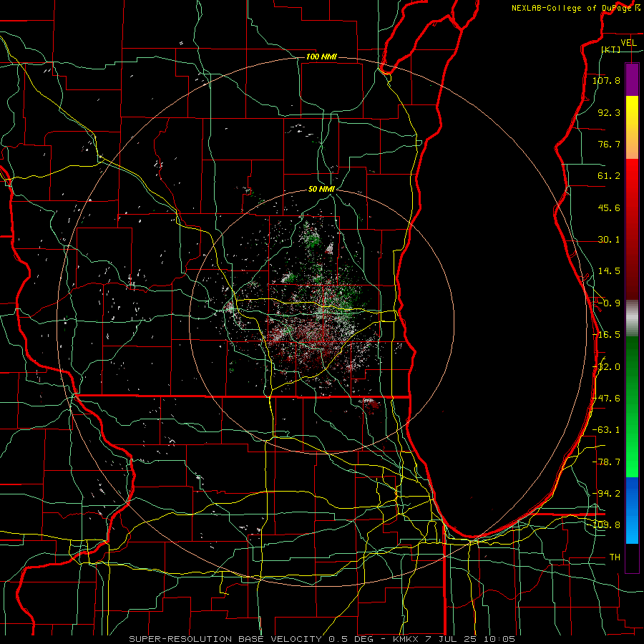
Task: Click the -47.6 value on velocity scale
Action: 606,399
